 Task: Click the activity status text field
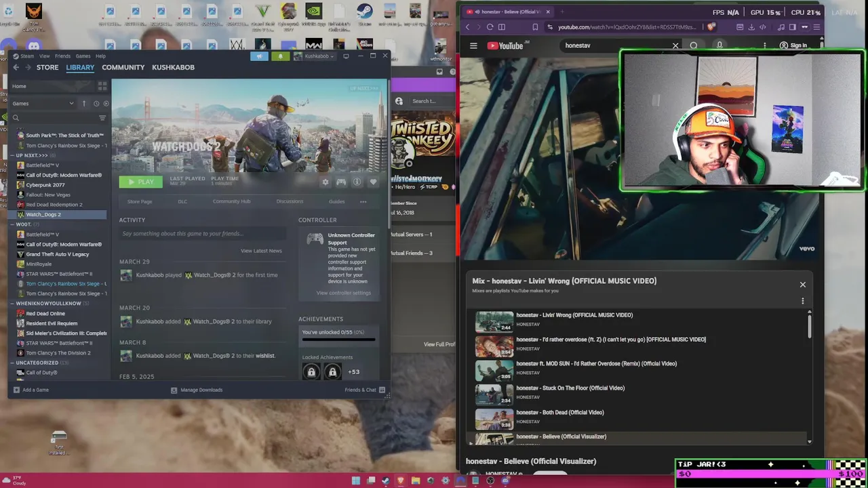tap(202, 234)
